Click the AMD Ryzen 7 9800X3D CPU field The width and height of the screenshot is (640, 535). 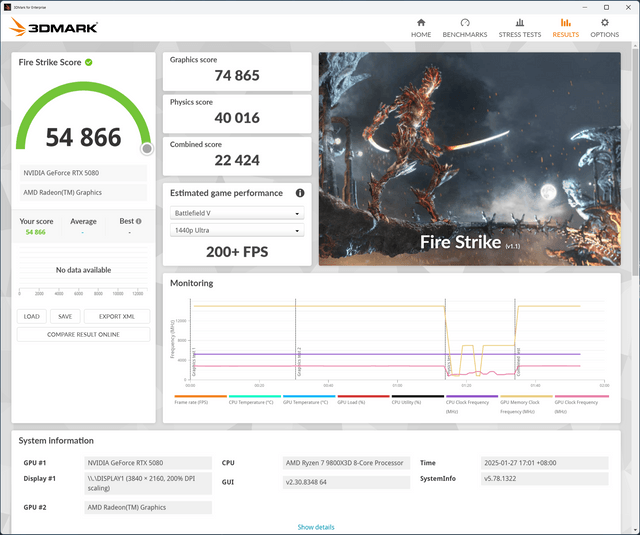346,463
